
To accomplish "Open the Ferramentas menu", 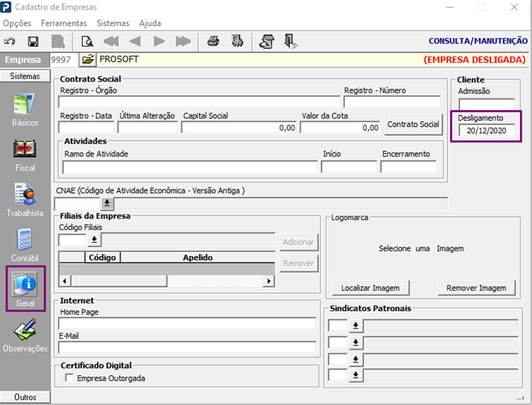I will coord(64,23).
